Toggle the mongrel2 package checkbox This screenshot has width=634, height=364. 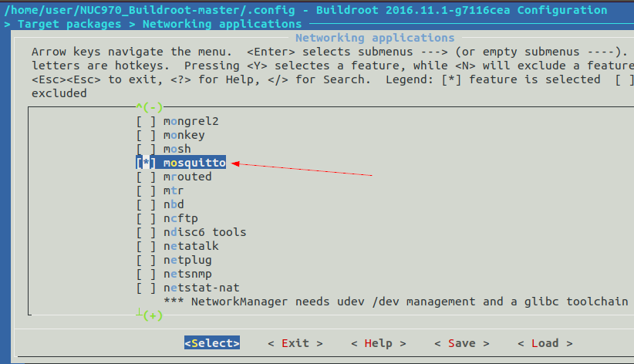tap(146, 121)
